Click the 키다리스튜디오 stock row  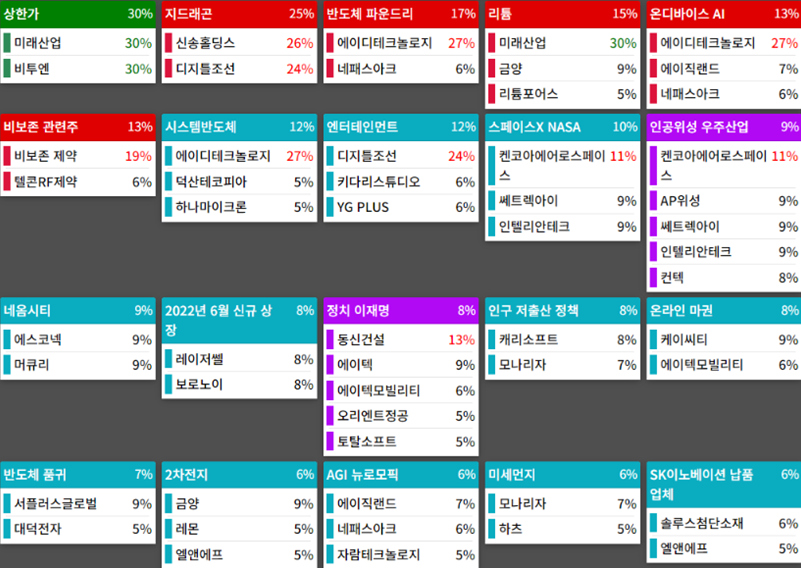[x=401, y=181]
